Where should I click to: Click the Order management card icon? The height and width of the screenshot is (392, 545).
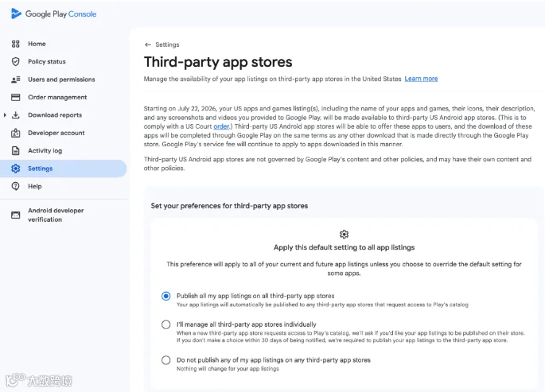click(15, 97)
